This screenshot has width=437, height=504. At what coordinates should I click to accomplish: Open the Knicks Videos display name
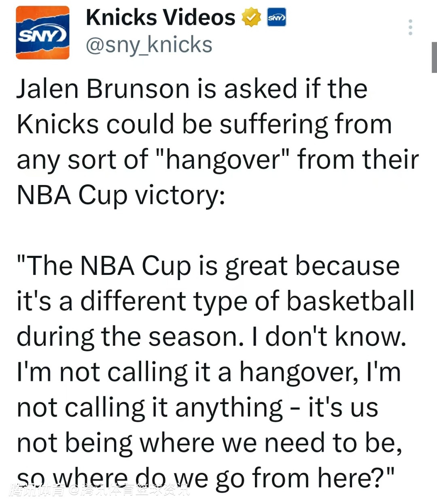coord(160,17)
